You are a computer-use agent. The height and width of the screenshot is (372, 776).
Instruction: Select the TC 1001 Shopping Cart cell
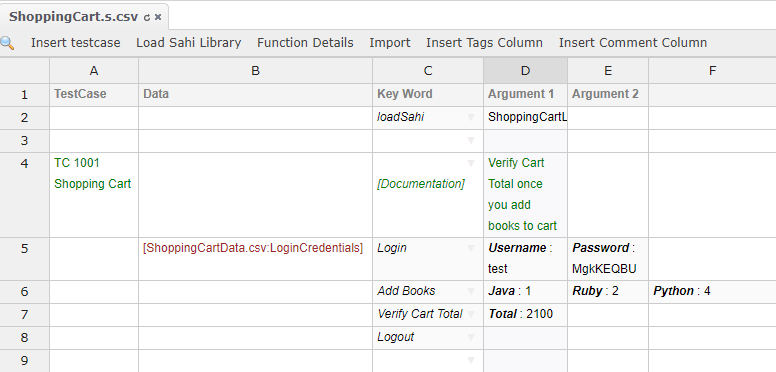pos(94,195)
